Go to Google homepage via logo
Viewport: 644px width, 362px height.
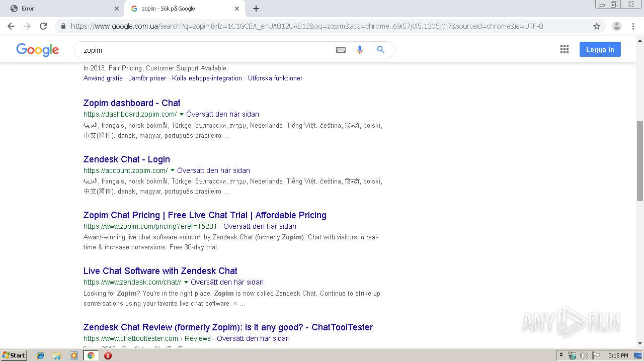(x=37, y=50)
